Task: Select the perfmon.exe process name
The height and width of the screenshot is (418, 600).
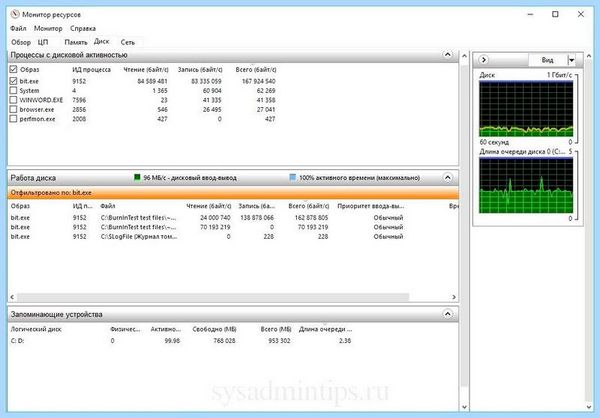Action: pos(37,119)
